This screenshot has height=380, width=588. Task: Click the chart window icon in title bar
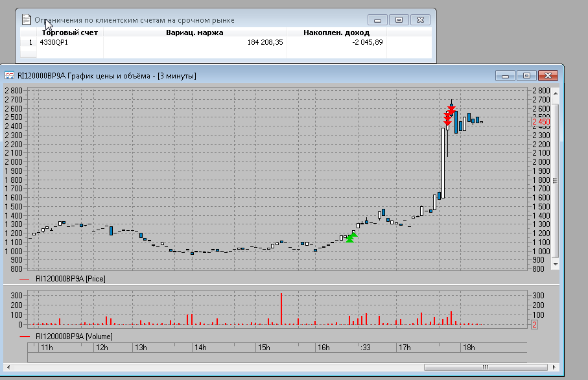pos(10,76)
